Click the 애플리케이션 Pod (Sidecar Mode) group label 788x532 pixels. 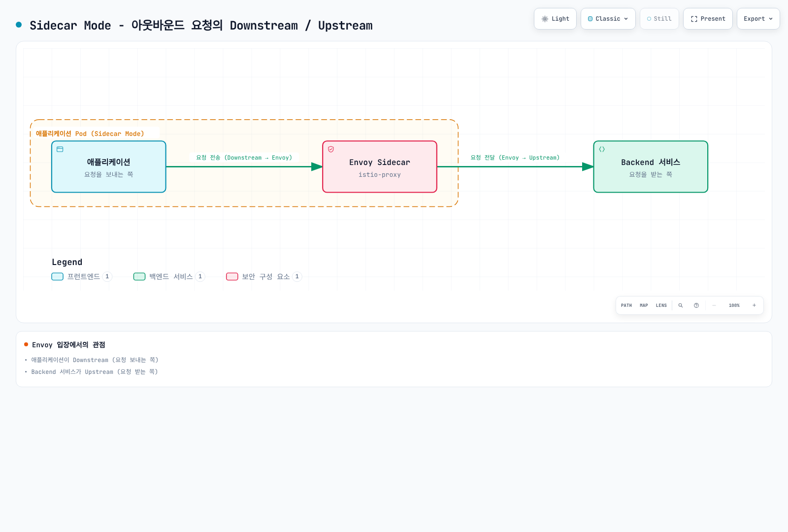pyautogui.click(x=90, y=133)
